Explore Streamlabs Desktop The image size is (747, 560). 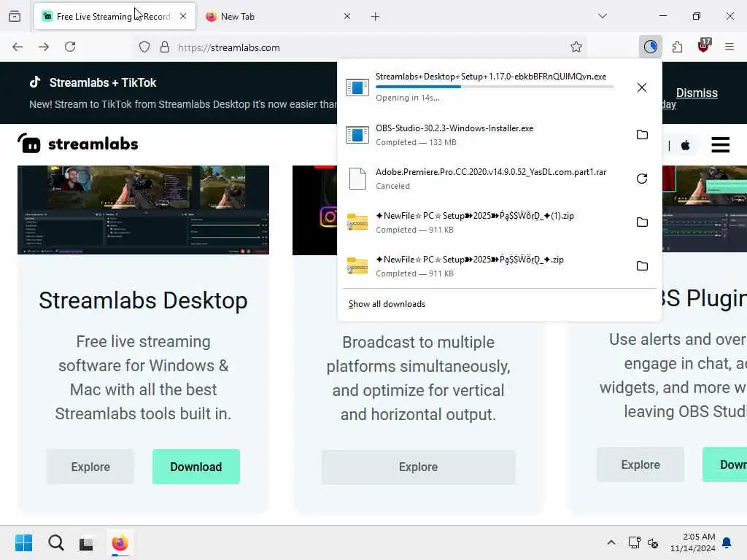(90, 467)
